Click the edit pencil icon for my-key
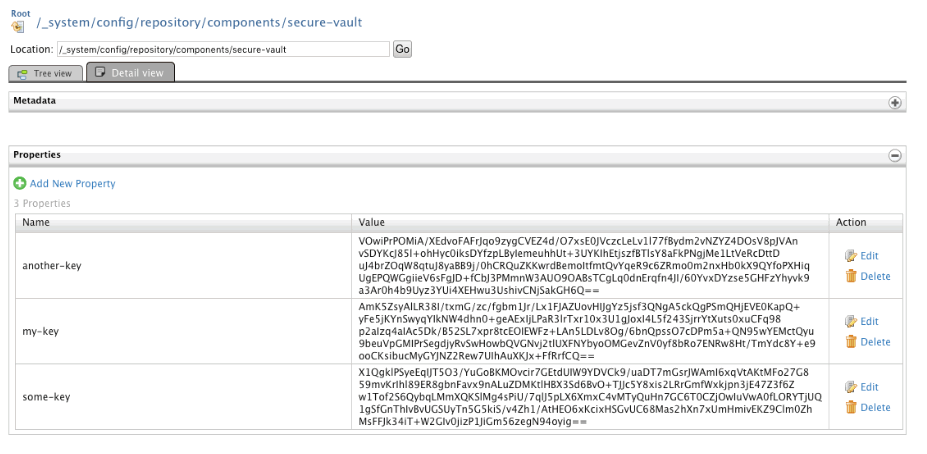 (x=851, y=321)
